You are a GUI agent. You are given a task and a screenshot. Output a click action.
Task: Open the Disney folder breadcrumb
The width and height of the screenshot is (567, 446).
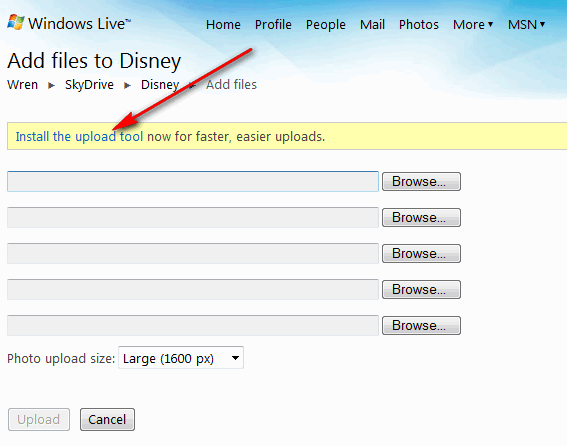point(160,85)
